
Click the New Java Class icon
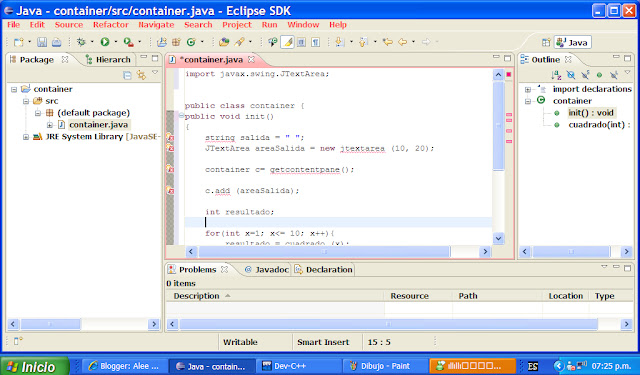(191, 42)
